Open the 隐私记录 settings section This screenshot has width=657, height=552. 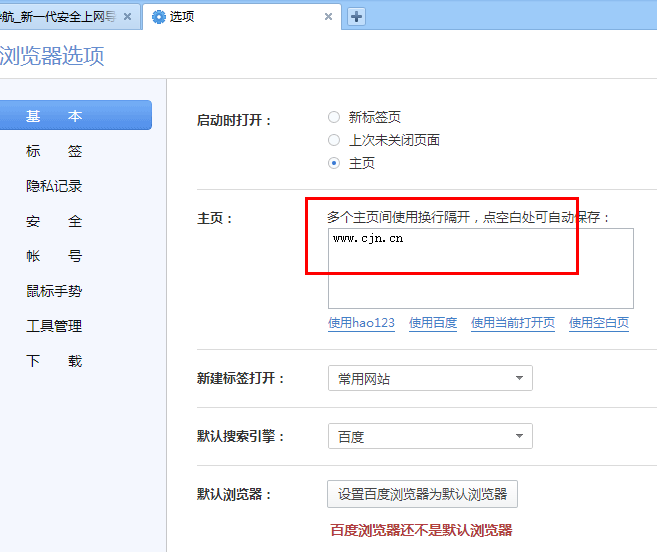[54, 186]
